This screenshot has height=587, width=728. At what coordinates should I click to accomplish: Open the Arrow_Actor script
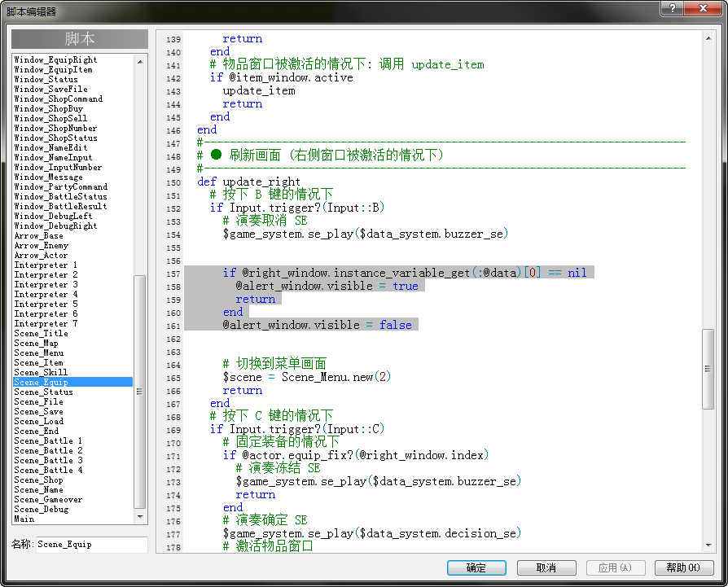[x=41, y=255]
